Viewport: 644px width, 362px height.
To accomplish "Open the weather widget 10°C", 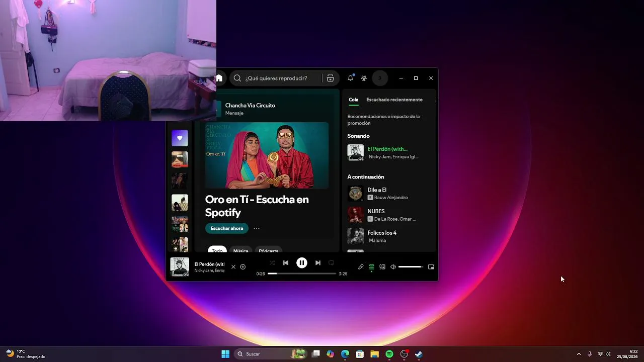I will click(25, 354).
